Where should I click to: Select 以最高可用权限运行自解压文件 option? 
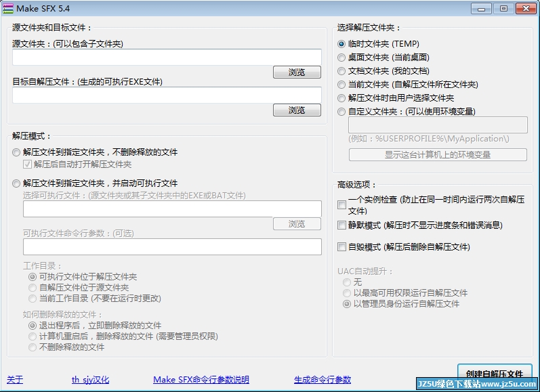[347, 293]
